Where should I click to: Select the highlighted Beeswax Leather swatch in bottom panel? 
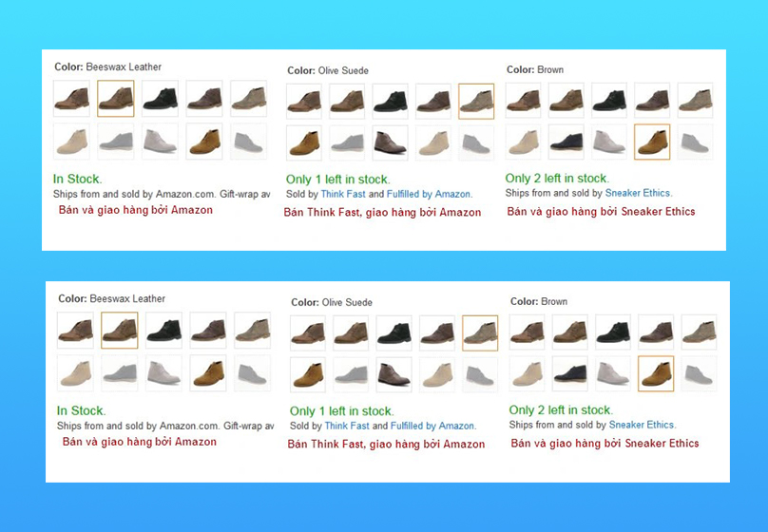tap(120, 331)
